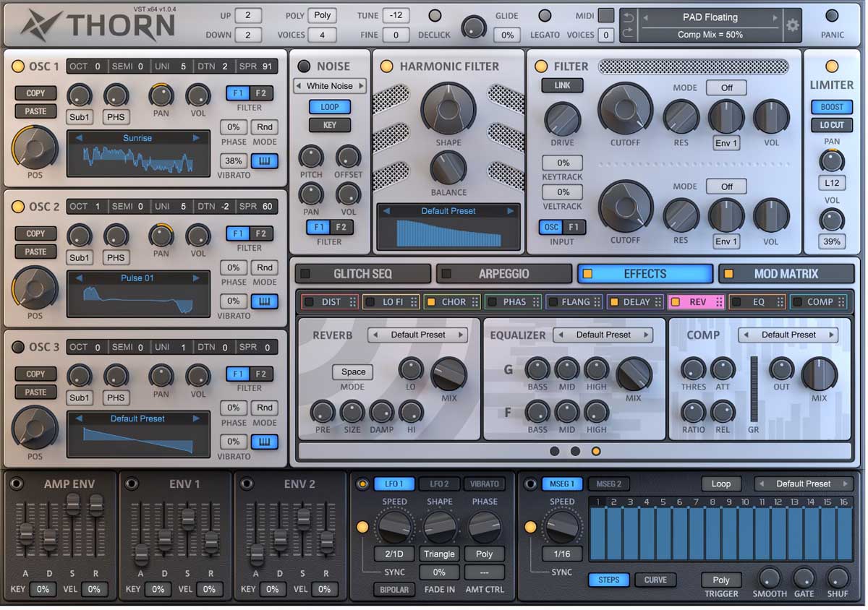Select previous noise type before White Noise

(x=298, y=86)
